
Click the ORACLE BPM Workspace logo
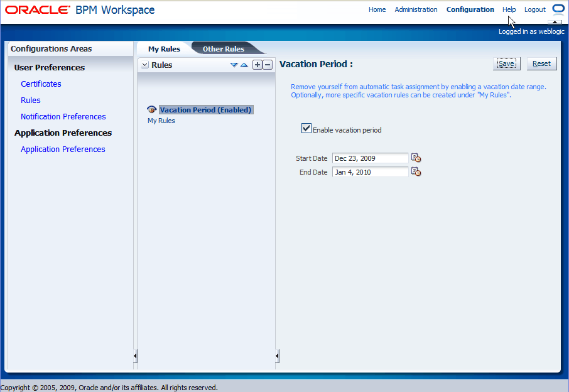80,10
